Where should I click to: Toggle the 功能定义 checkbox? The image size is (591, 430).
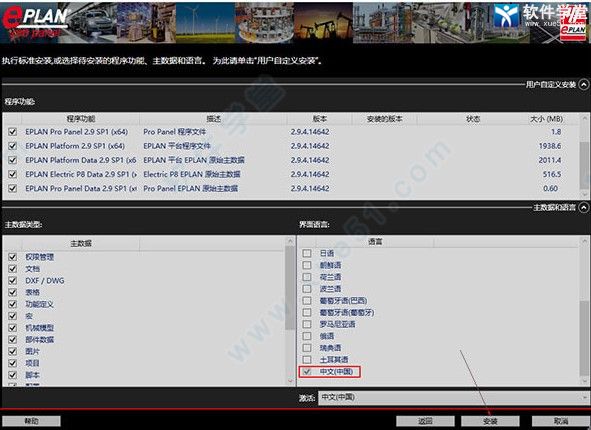click(12, 304)
